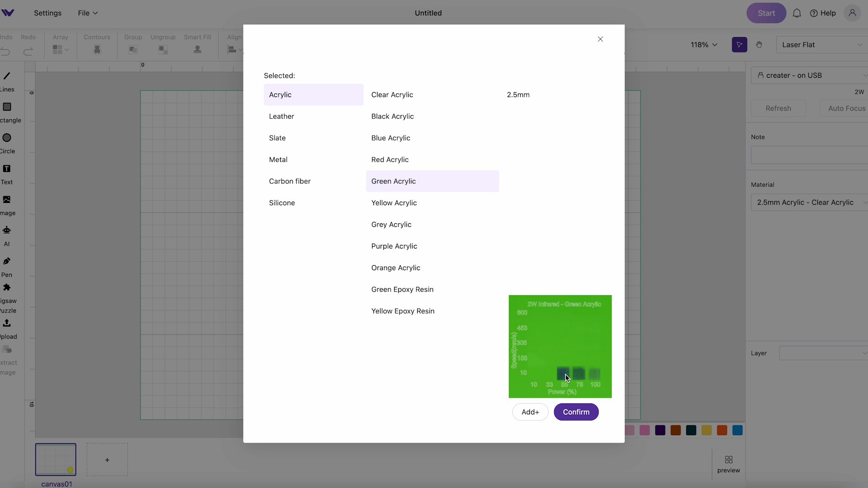Select the Pen tool in sidebar
This screenshot has width=868, height=488.
(7, 261)
